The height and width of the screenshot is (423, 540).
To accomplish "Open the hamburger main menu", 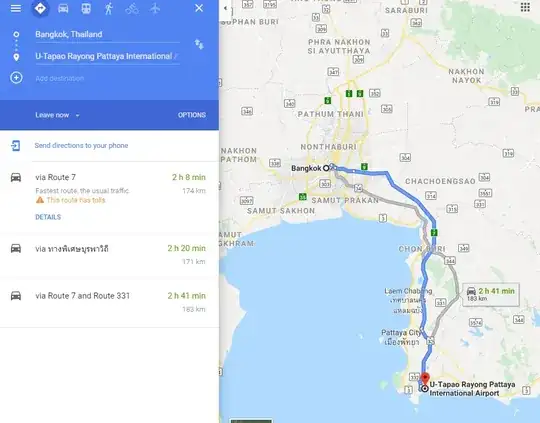I will coord(15,8).
